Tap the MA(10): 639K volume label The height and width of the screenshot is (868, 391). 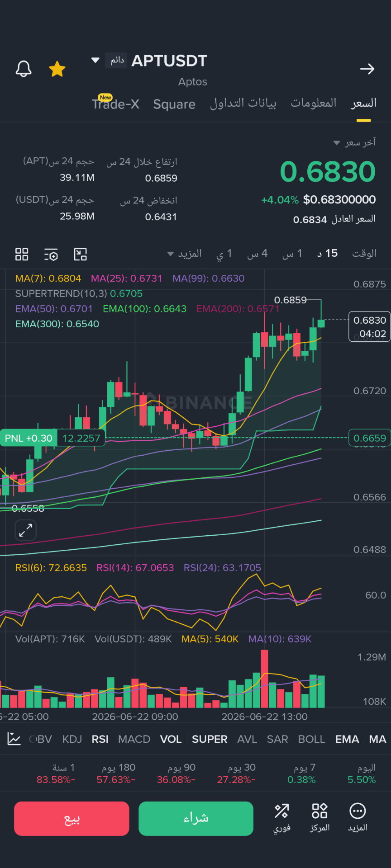[x=280, y=639]
